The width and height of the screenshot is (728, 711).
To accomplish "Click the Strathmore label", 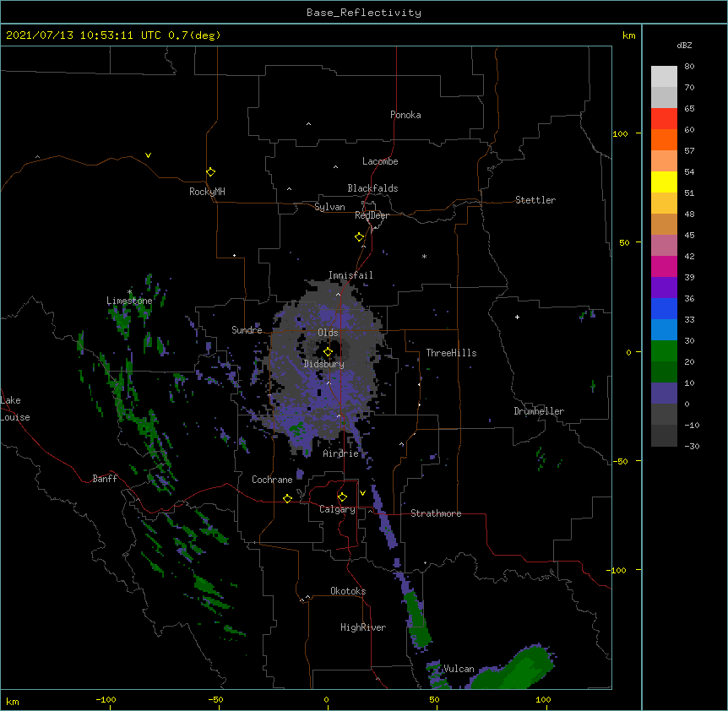I will pyautogui.click(x=436, y=513).
